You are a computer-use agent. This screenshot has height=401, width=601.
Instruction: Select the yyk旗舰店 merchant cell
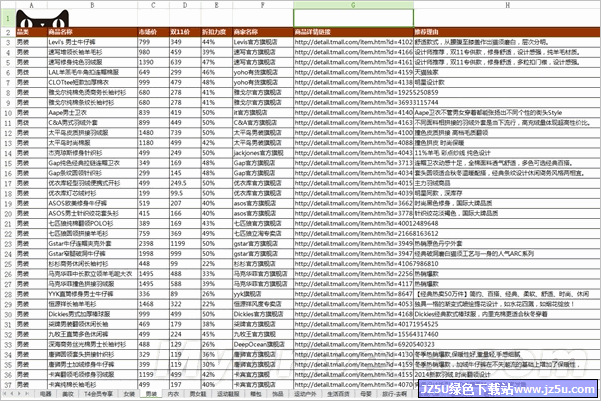(x=263, y=294)
